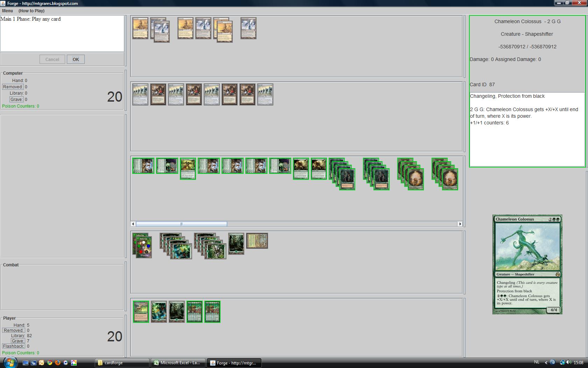This screenshot has height=368, width=588.
Task: Click the large Chameleon Colossus card preview
Action: (527, 264)
